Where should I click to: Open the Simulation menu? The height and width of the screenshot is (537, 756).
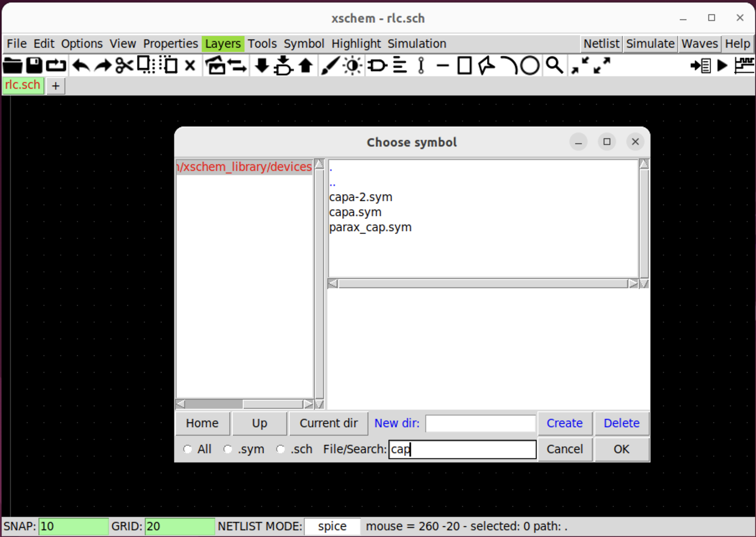point(417,44)
